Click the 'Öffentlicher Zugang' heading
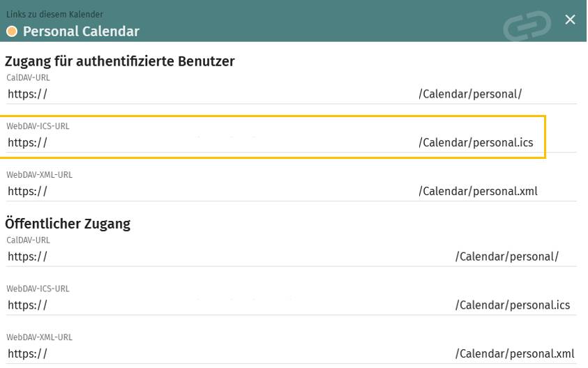The height and width of the screenshot is (368, 588). pos(68,224)
